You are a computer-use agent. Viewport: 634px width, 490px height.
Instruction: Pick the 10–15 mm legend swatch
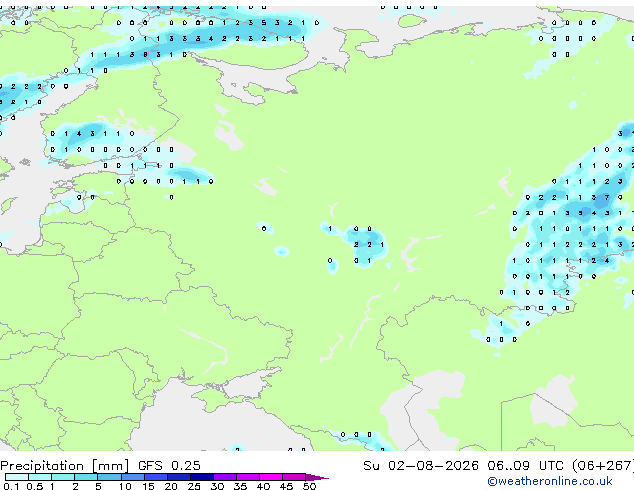pos(132,477)
